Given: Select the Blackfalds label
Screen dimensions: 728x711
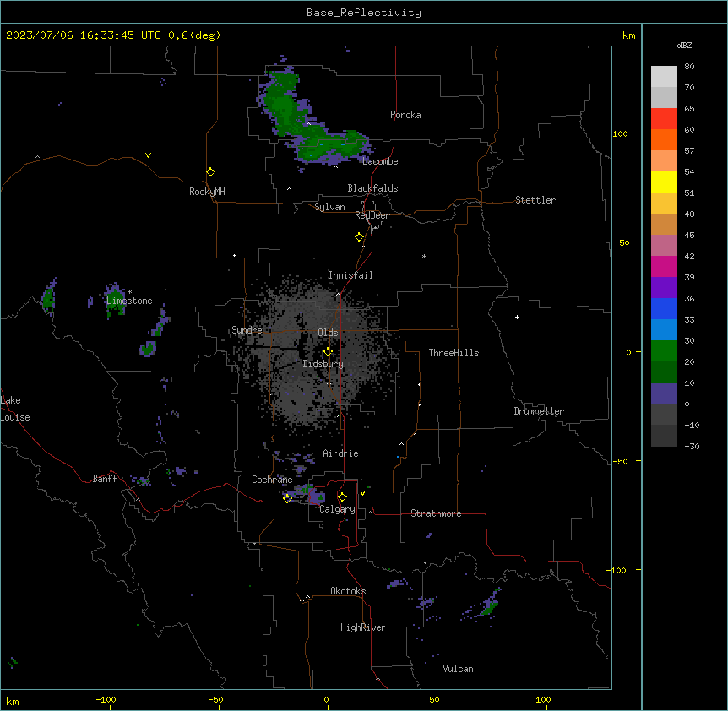Looking at the screenshot, I should coord(372,188).
